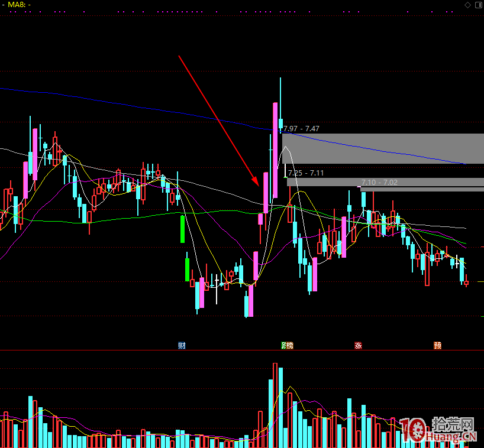Toggle the side panel layout icon

coord(479,5)
